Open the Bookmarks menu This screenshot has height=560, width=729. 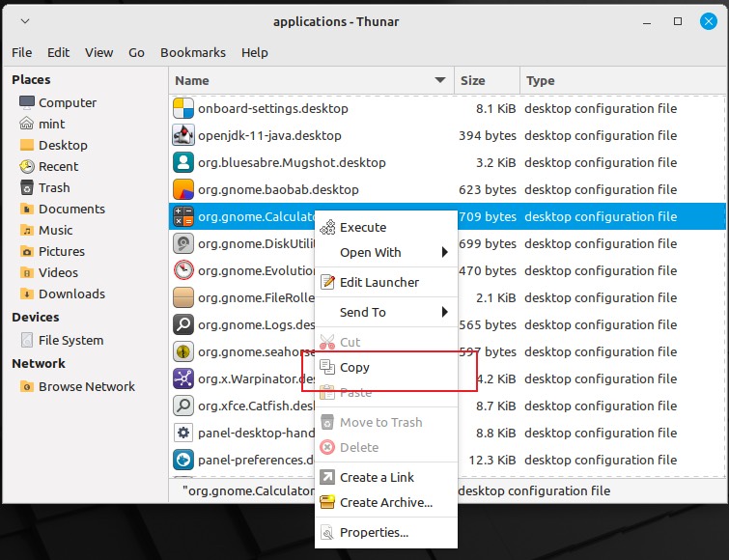[x=193, y=52]
